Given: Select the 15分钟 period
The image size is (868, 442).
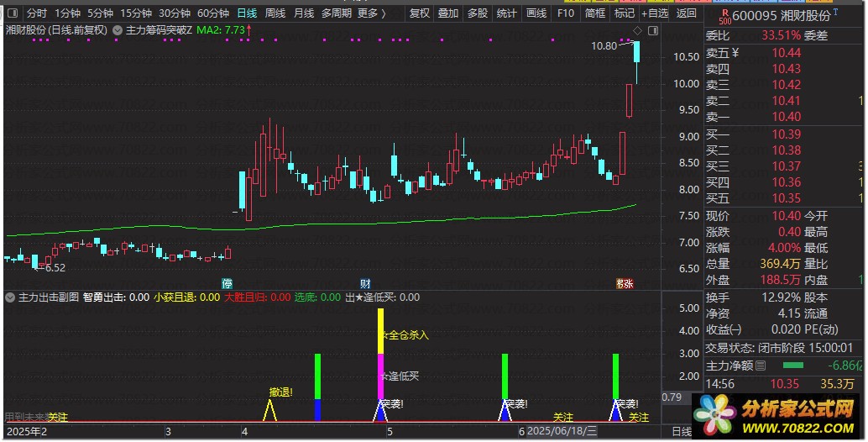Looking at the screenshot, I should pyautogui.click(x=136, y=13).
